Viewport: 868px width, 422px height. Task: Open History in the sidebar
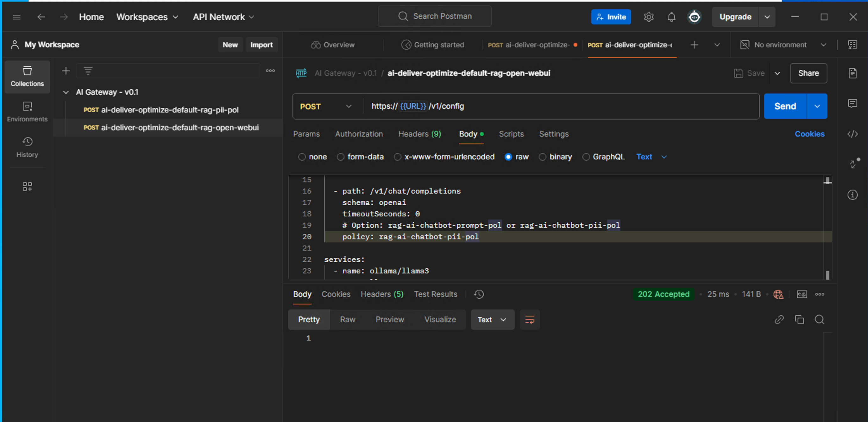(x=27, y=147)
